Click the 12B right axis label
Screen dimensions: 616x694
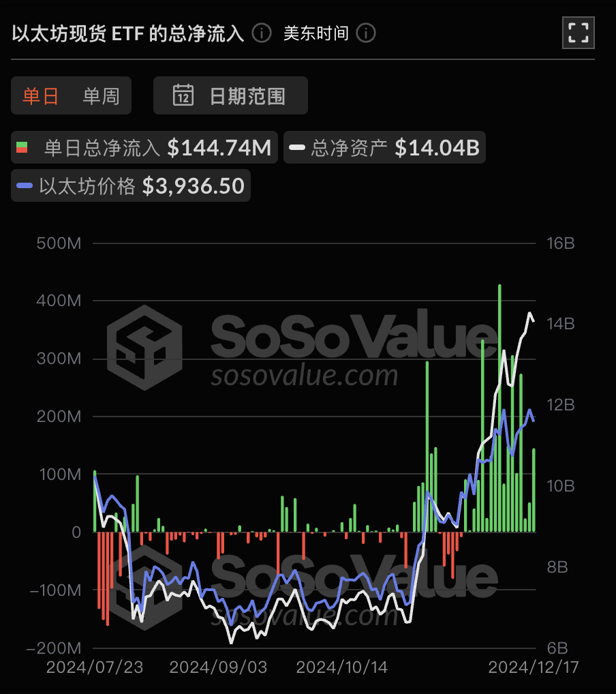pos(560,405)
